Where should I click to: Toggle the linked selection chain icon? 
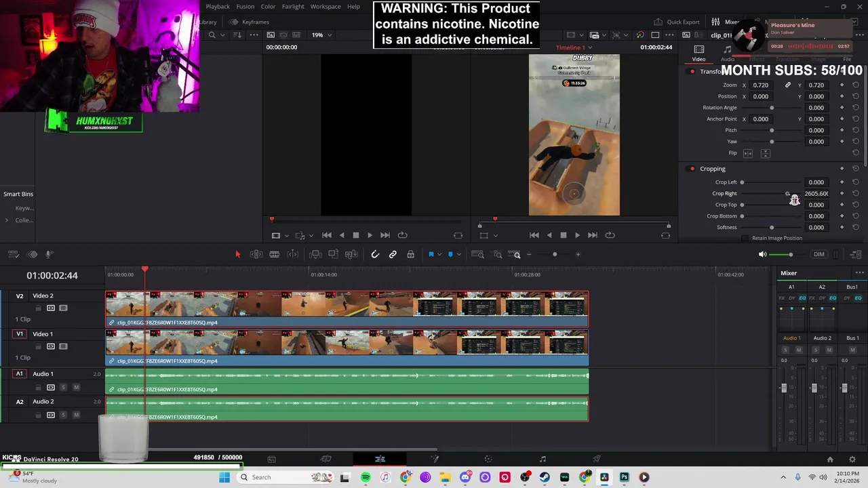(x=393, y=254)
